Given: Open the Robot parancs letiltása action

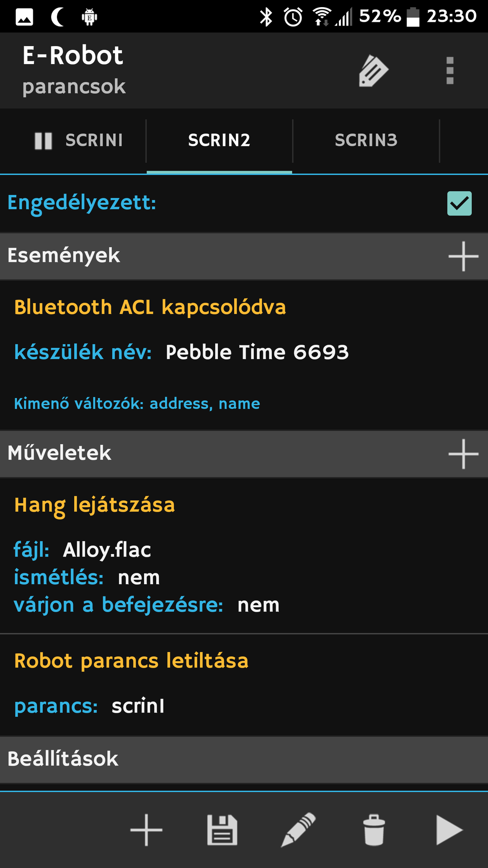Looking at the screenshot, I should click(244, 685).
